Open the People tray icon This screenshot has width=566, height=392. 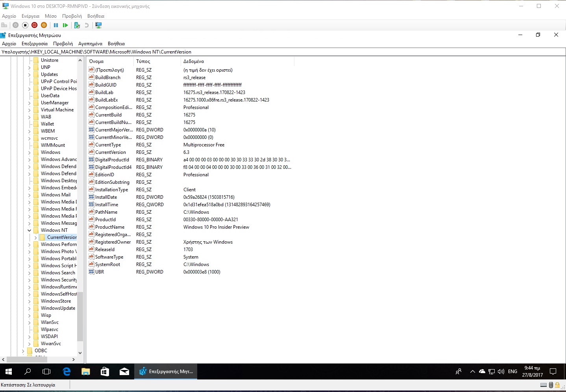(459, 372)
